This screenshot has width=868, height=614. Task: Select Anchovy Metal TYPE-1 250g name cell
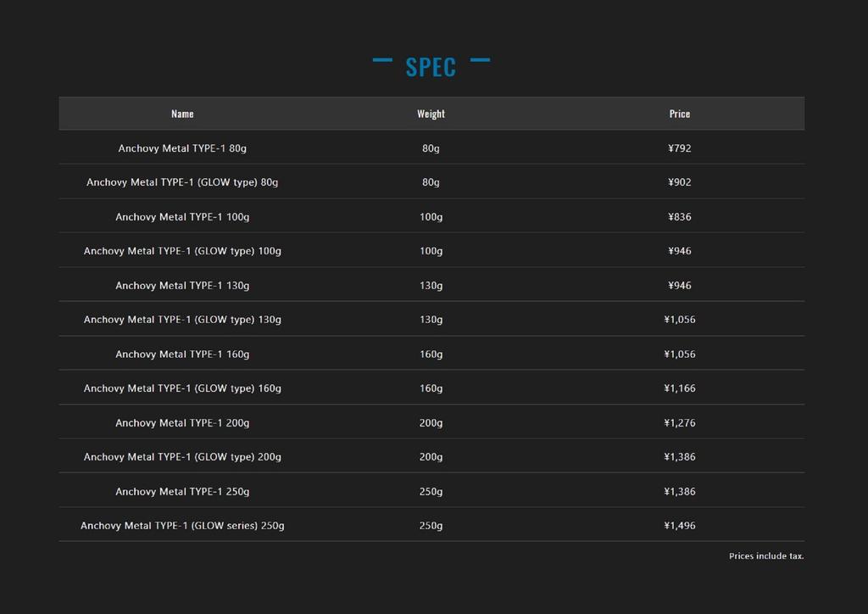point(182,492)
